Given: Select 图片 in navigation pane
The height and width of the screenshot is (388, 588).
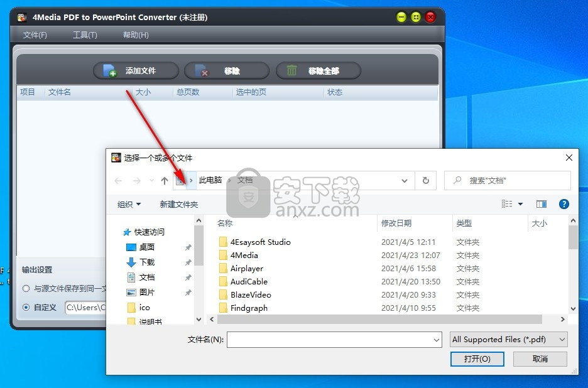Looking at the screenshot, I should [141, 293].
